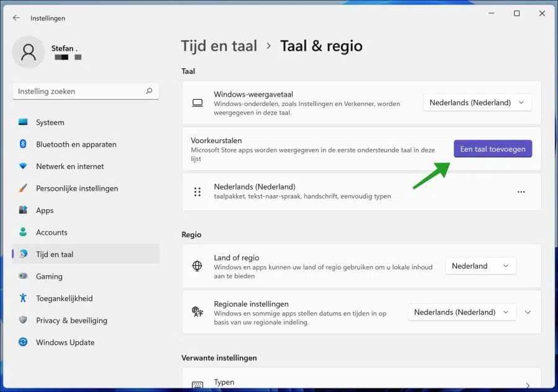Image resolution: width=558 pixels, height=392 pixels.
Task: Go to Bluetooth en apparaten
Action: click(86, 144)
